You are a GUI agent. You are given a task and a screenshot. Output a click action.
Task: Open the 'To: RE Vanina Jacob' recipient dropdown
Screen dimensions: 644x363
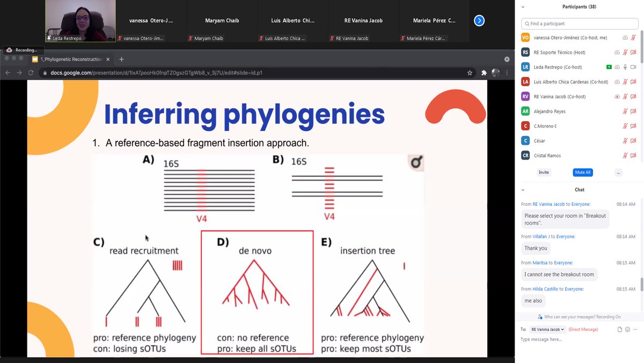click(x=548, y=329)
